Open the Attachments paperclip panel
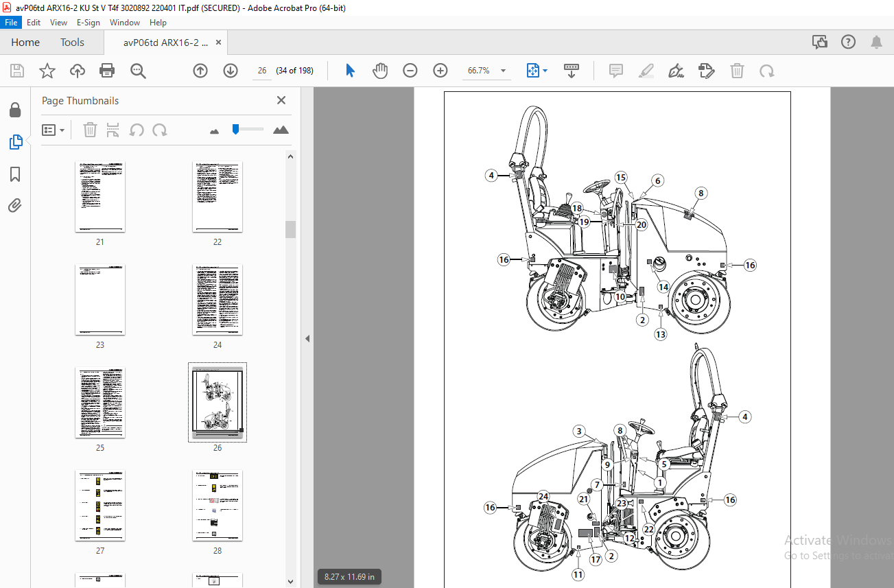Image resolution: width=894 pixels, height=588 pixels. (x=15, y=205)
